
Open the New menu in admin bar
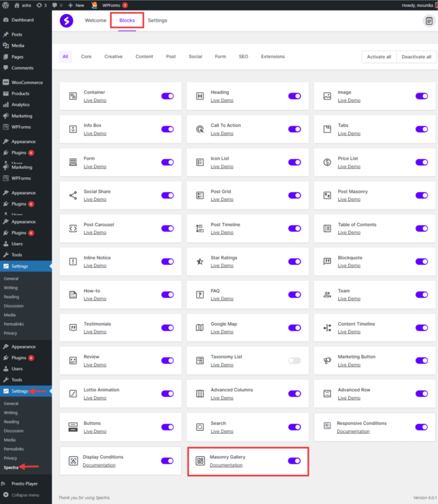76,5
